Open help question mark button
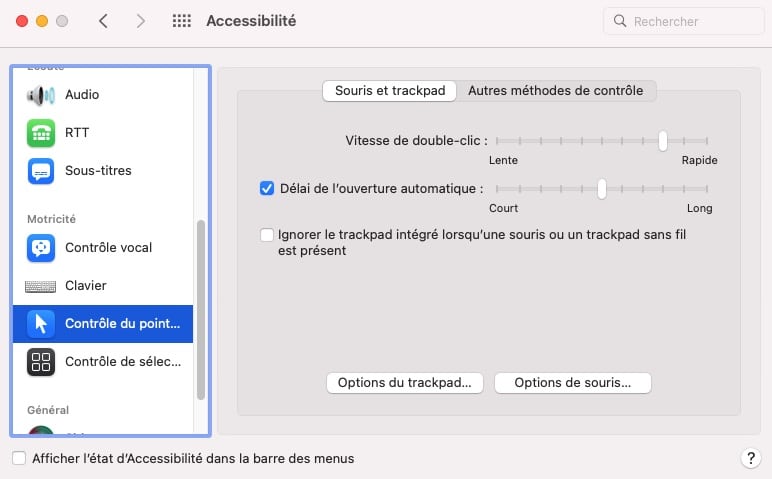 click(751, 458)
